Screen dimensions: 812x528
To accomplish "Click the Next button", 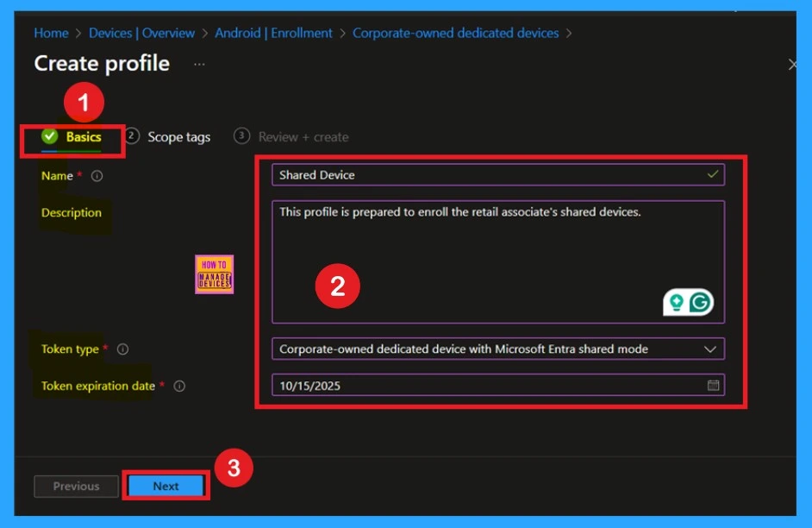I will coord(166,487).
